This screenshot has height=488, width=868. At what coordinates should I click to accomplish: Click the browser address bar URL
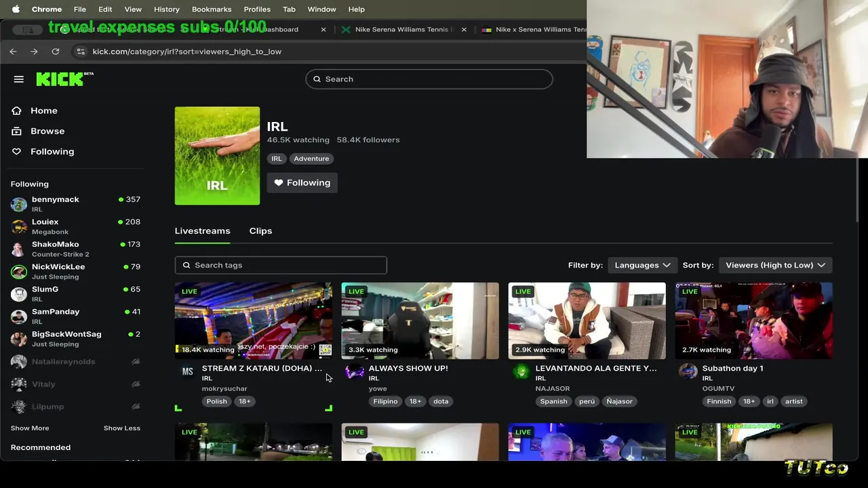pyautogui.click(x=187, y=52)
